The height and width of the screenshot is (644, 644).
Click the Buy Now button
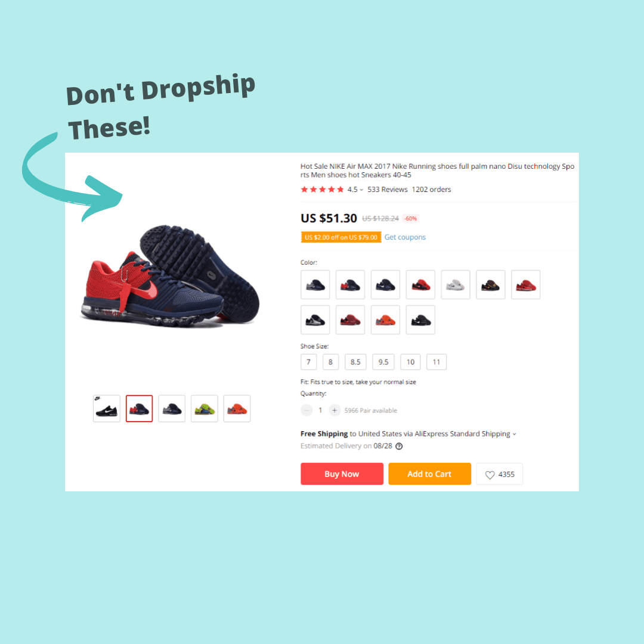point(342,474)
